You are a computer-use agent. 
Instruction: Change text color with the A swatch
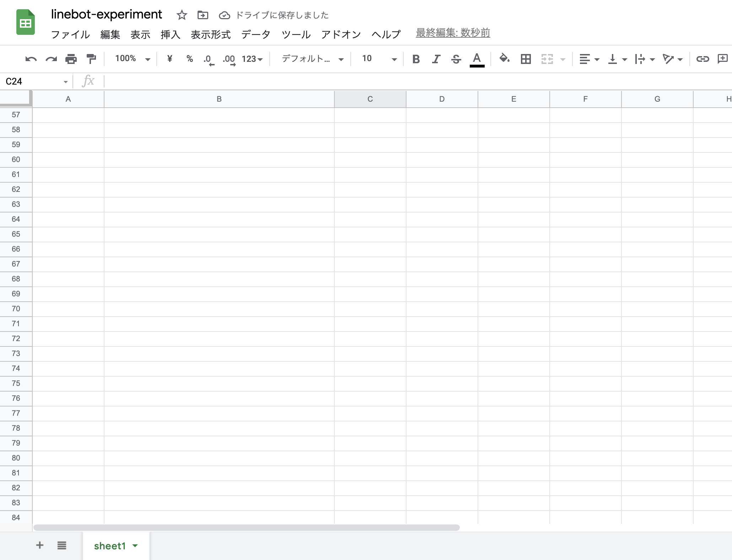click(x=477, y=59)
